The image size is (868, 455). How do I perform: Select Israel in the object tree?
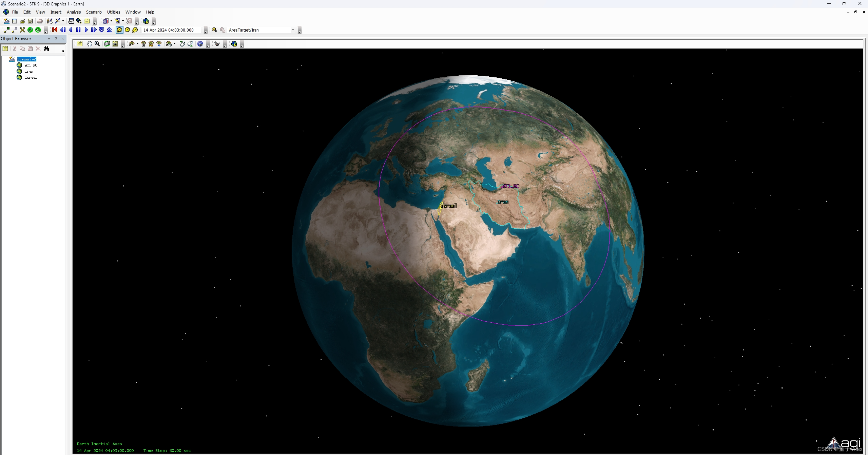point(31,77)
